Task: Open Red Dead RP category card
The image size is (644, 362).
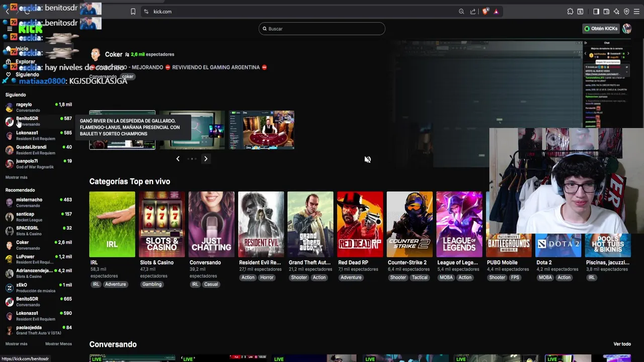Action: click(x=360, y=224)
